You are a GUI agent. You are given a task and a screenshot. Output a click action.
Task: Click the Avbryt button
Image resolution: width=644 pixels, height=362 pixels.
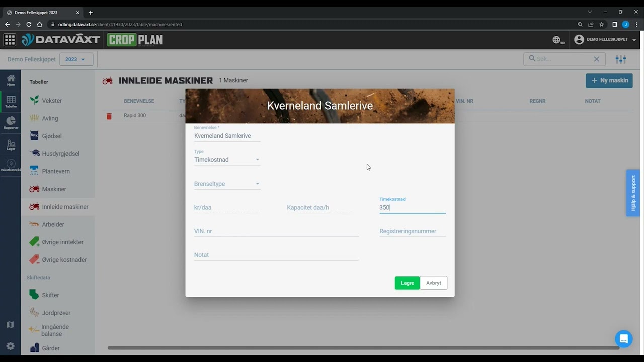click(x=434, y=283)
